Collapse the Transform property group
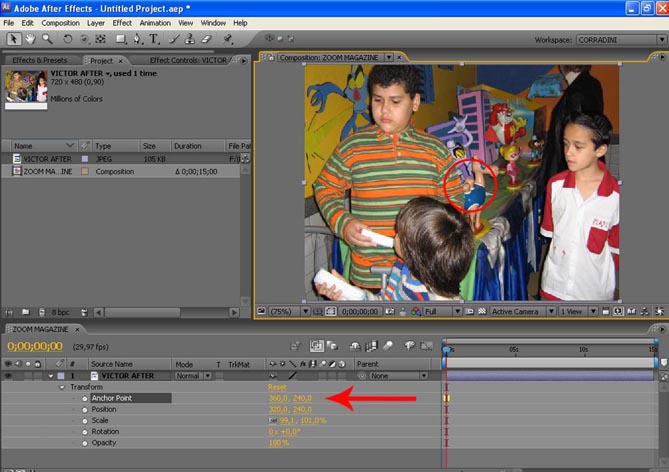The image size is (669, 472). [61, 387]
